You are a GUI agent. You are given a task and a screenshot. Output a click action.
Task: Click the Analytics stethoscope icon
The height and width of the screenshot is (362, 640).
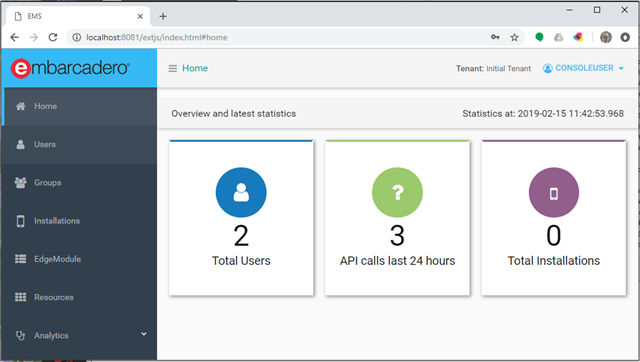20,335
